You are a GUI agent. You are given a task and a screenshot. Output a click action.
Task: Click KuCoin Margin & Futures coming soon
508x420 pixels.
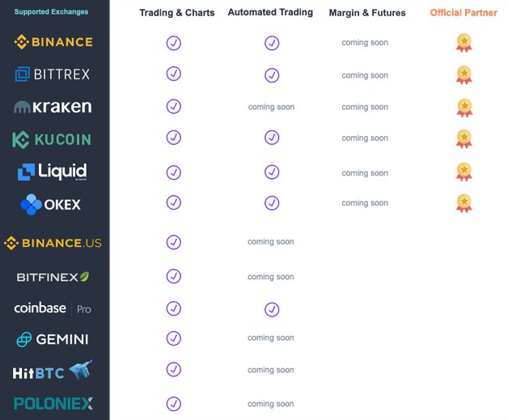(x=365, y=138)
